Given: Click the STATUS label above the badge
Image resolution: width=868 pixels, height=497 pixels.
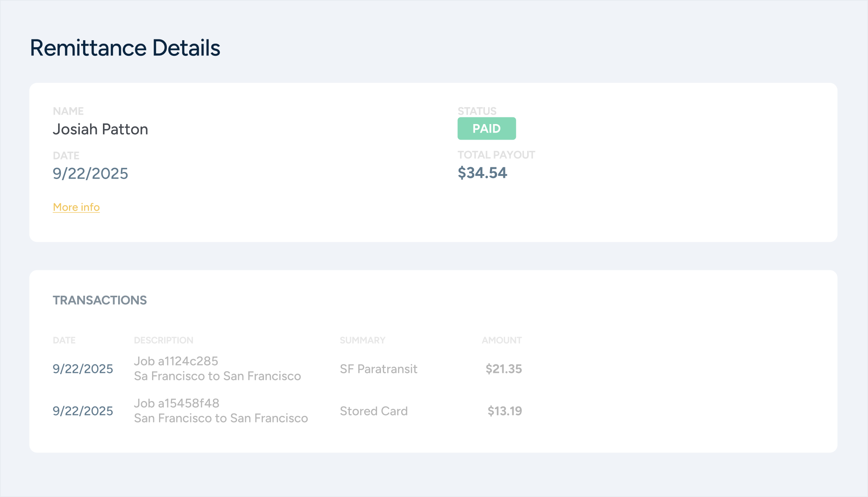Looking at the screenshot, I should point(477,111).
